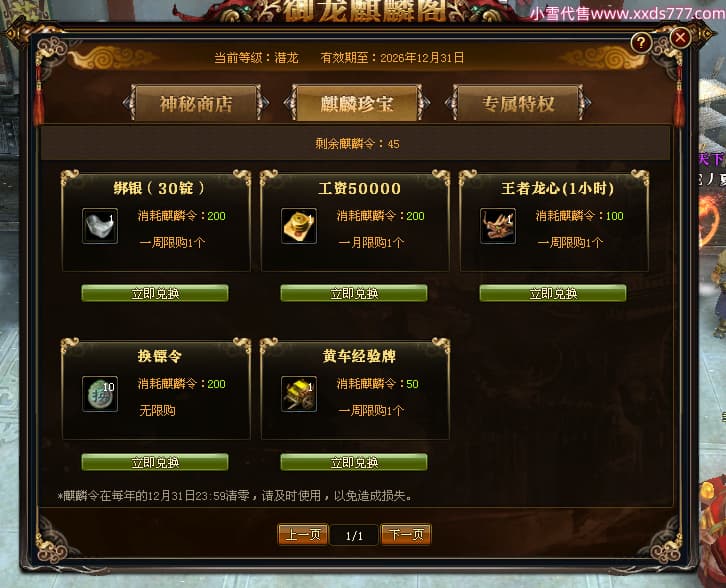Close the 麒麟阁 window with red X

680,38
